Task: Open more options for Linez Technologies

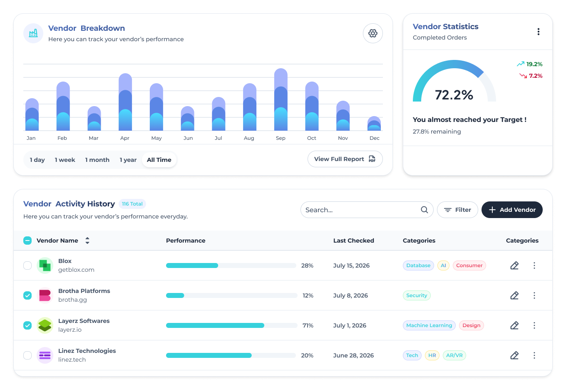Action: [x=534, y=355]
